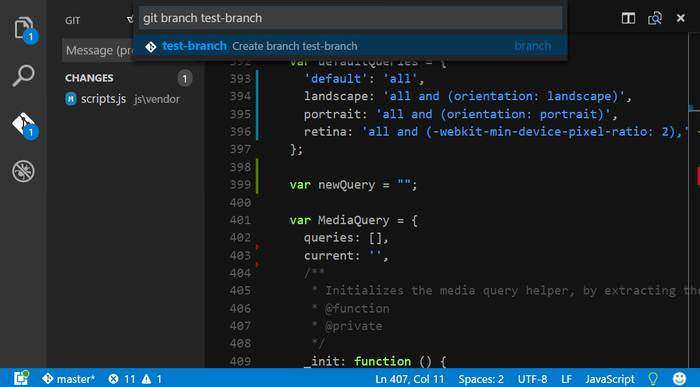This screenshot has height=387, width=700.
Task: Select 'Create branch test-branch' suggestion
Action: click(x=350, y=46)
